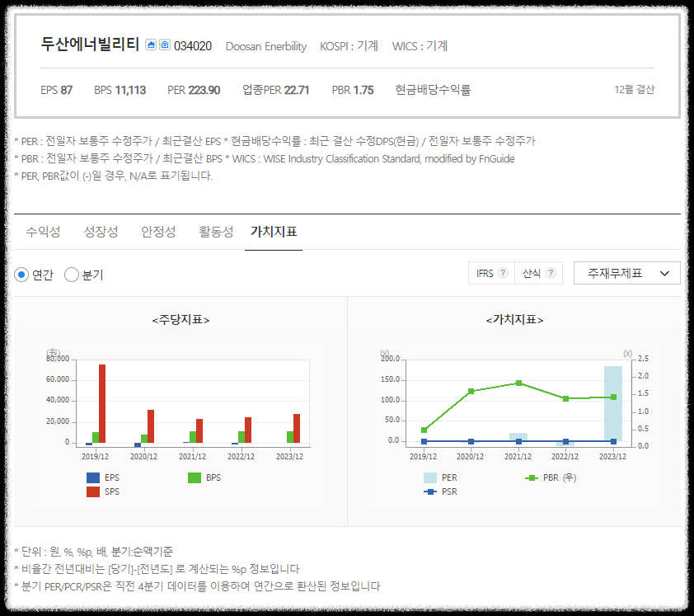694x616 pixels.
Task: Click the <가치지표> chart title
Action: 514,320
